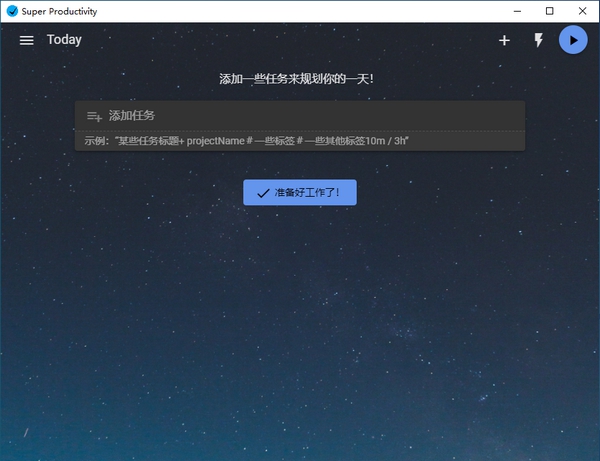Image resolution: width=600 pixels, height=461 pixels.
Task: Click the 准备好工作了! button
Action: [x=300, y=192]
